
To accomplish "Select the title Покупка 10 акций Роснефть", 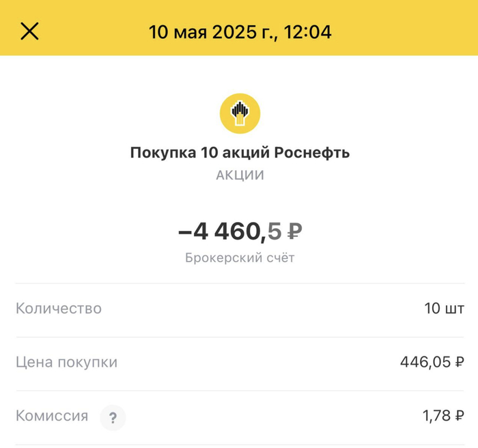I will pyautogui.click(x=240, y=152).
